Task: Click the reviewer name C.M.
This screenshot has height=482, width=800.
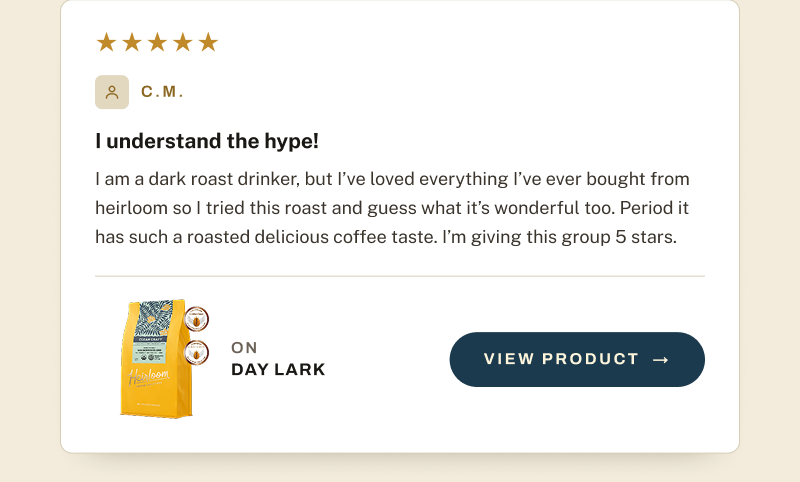Action: pyautogui.click(x=162, y=92)
